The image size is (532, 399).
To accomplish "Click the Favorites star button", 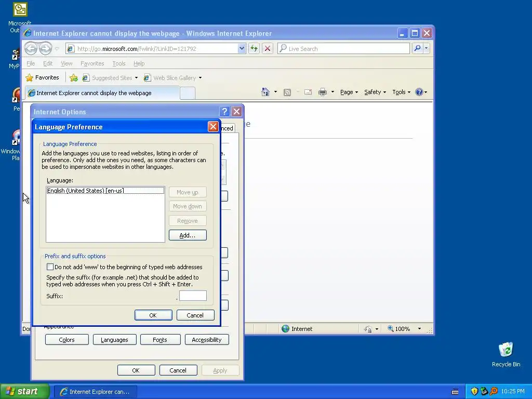I will coord(43,78).
